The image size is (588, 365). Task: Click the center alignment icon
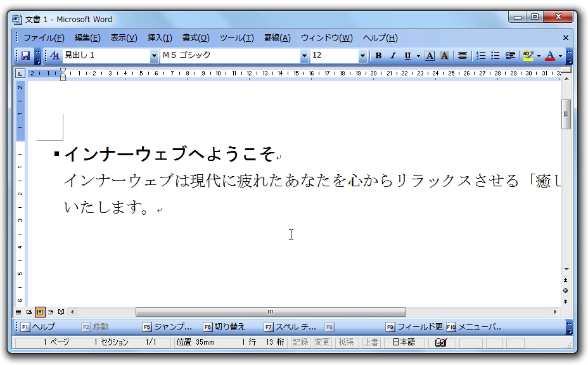pyautogui.click(x=463, y=56)
